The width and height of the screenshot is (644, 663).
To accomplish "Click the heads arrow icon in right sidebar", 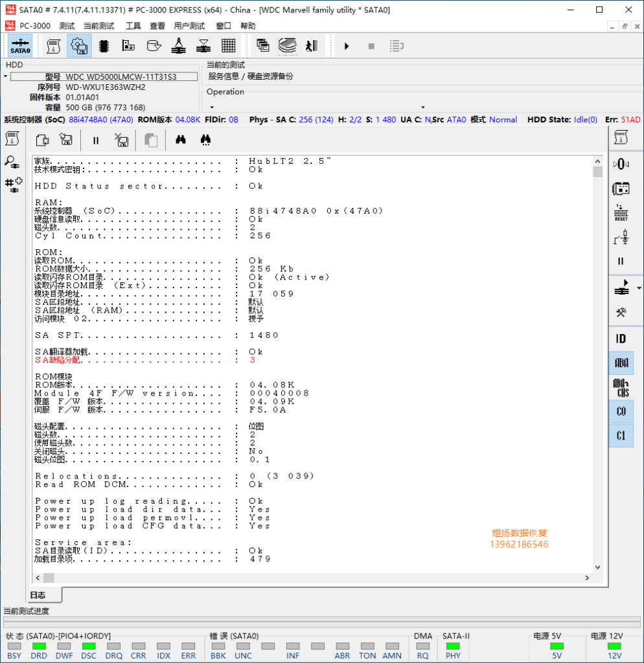I will point(621,287).
